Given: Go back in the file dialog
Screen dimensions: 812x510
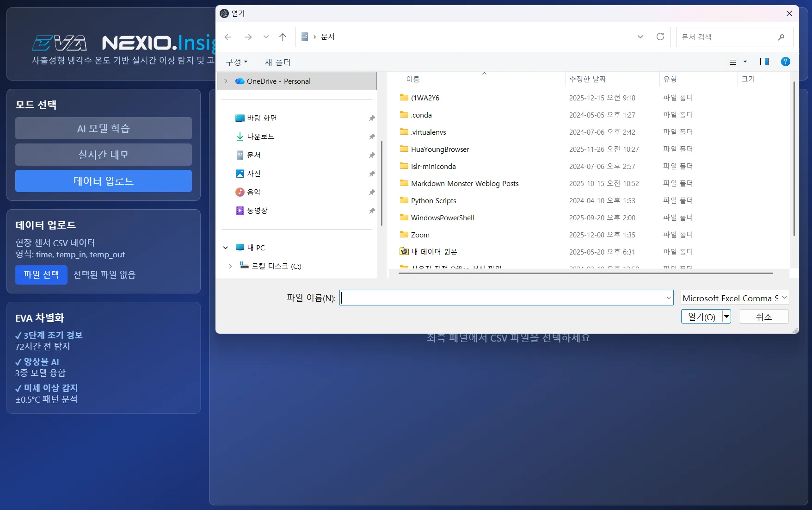Looking at the screenshot, I should tap(228, 37).
